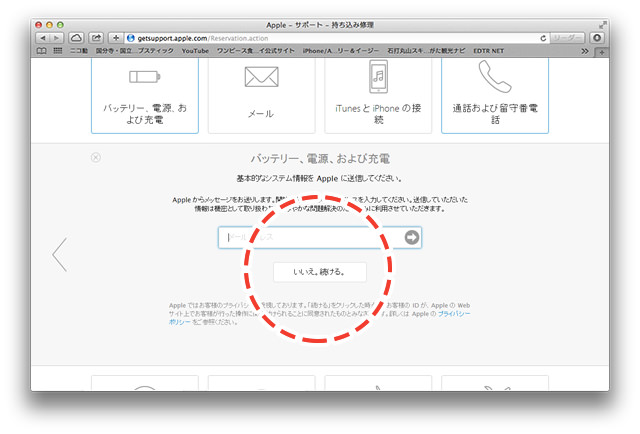Select the メール card
640x434 pixels.
262,96
